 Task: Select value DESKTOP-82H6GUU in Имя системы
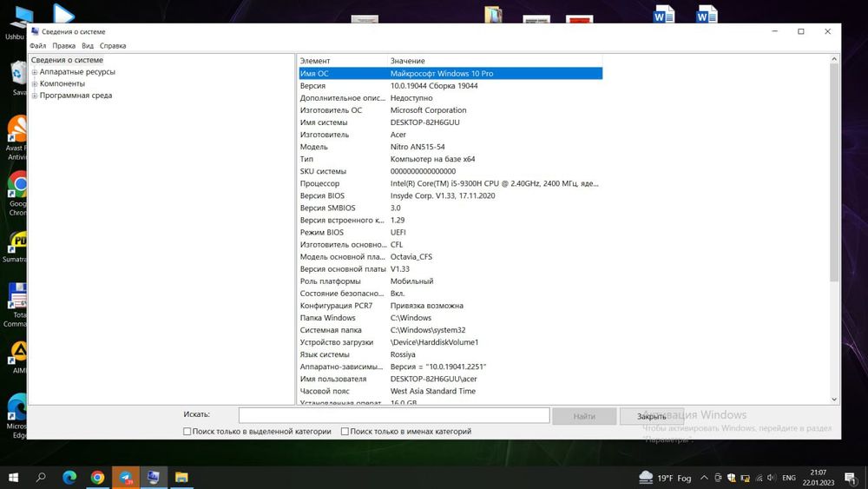424,122
